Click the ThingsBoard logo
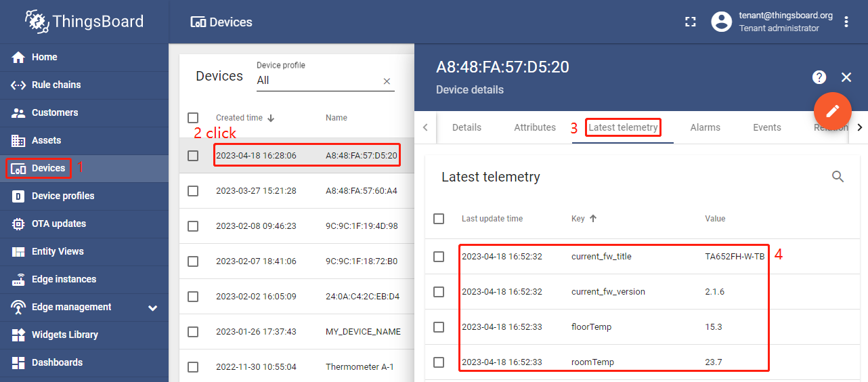 pos(84,21)
